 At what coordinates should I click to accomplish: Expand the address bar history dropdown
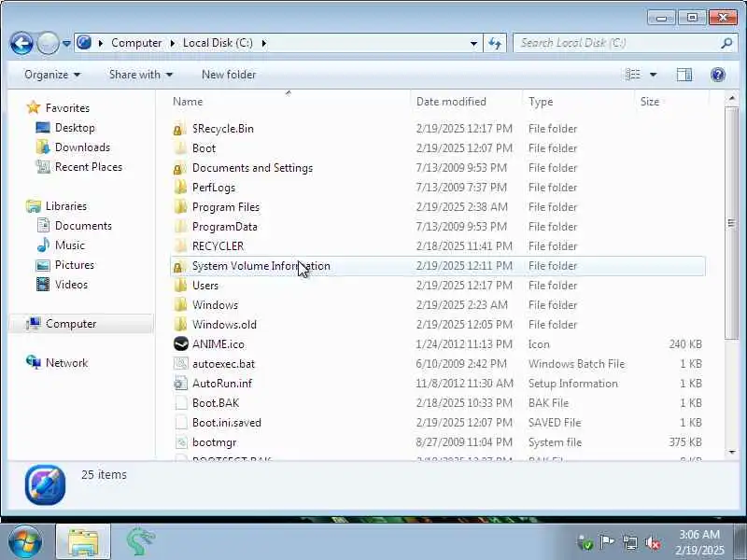473,43
